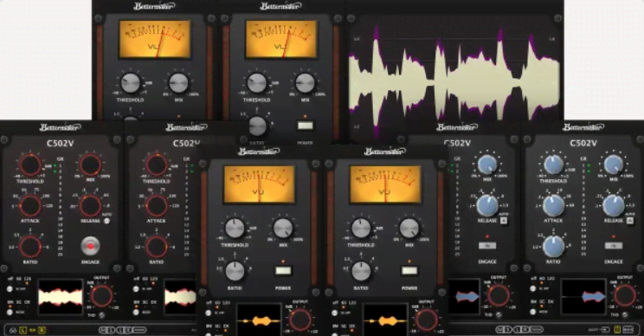644x336 pixels.
Task: Click Ratio knob on bottom-center-right VU panel
Action: click(361, 271)
